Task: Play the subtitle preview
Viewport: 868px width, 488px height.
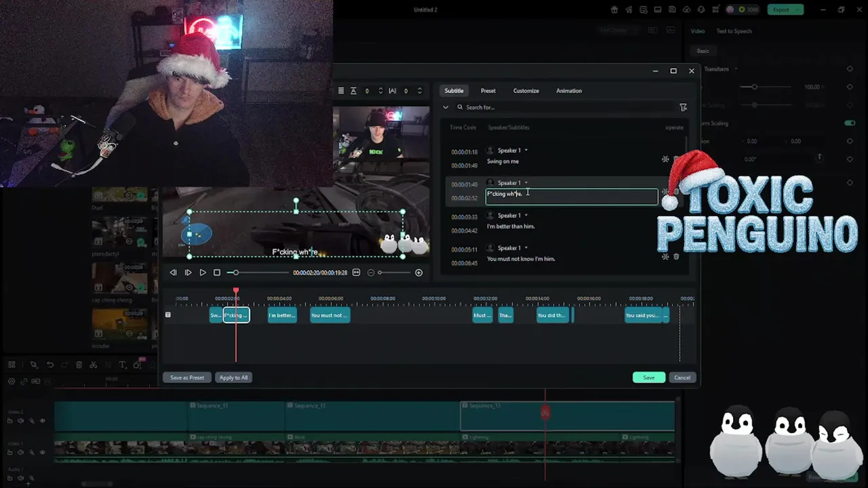Action: click(202, 272)
